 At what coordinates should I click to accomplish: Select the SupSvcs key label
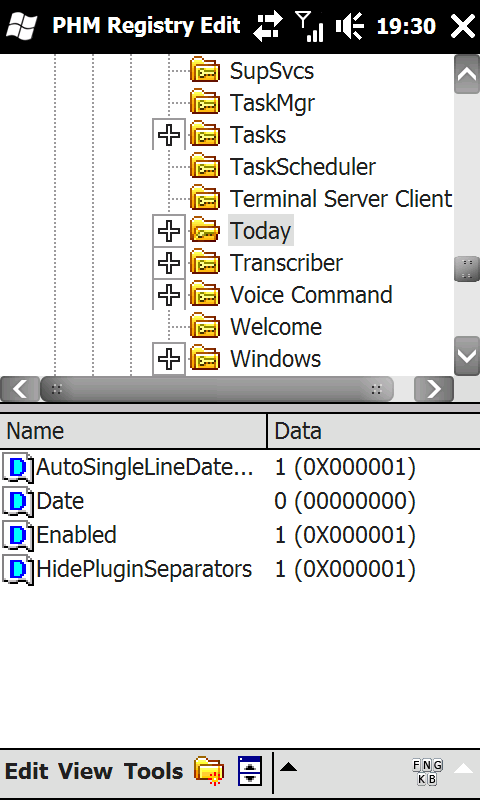coord(271,71)
